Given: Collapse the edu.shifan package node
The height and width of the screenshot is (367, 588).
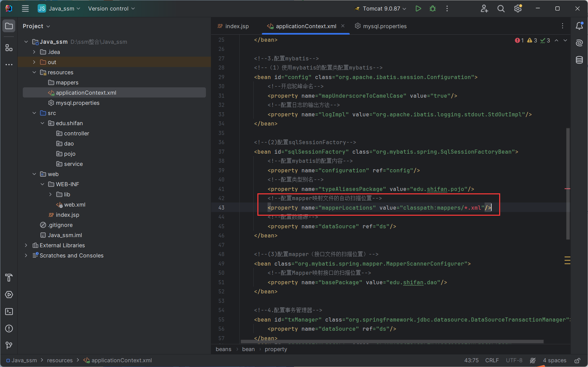Looking at the screenshot, I should click(42, 123).
